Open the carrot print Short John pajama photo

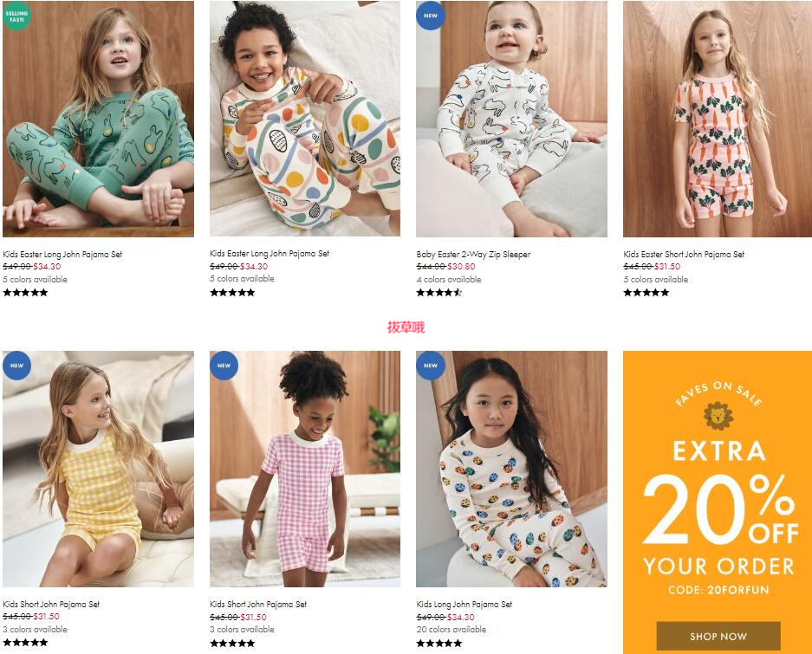(x=718, y=119)
